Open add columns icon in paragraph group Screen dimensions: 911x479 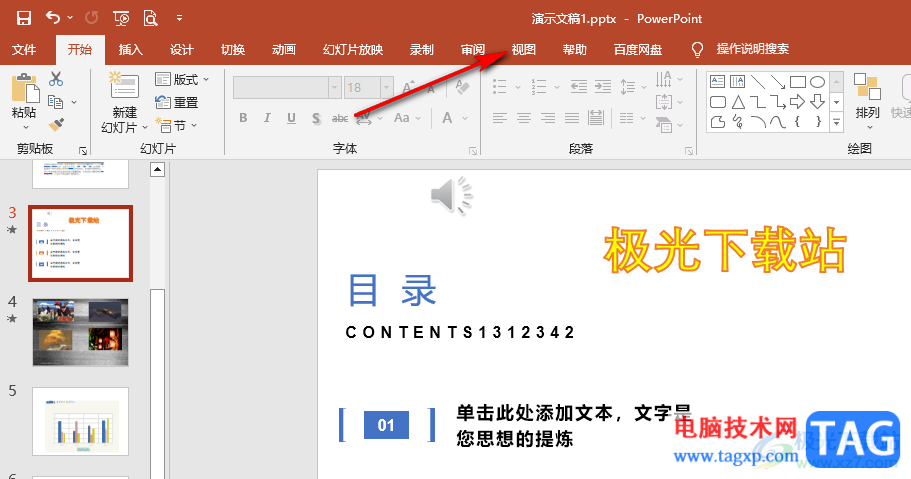pos(626,119)
